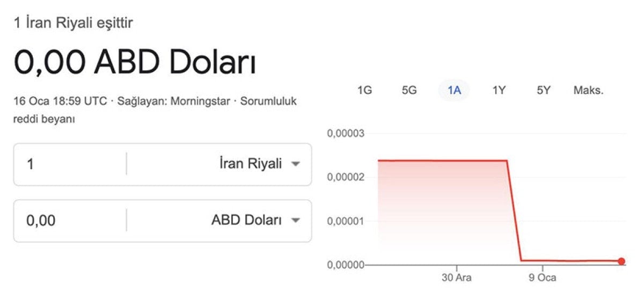
Task: Click the large 0,00 ABD Doları result
Action: pyautogui.click(x=135, y=63)
